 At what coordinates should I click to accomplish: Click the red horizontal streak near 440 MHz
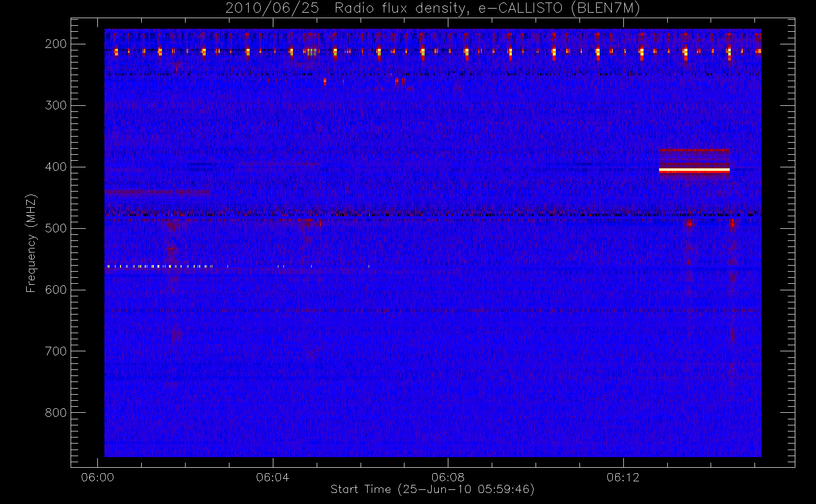click(157, 192)
